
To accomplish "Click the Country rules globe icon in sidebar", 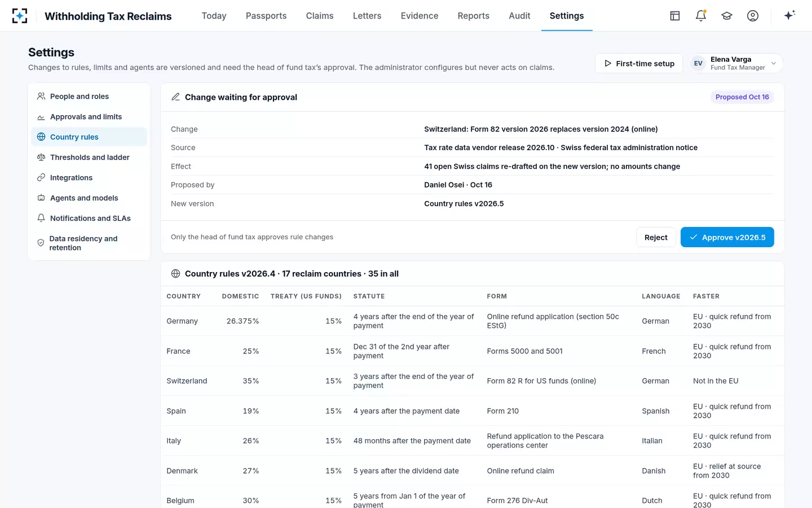I will click(41, 137).
